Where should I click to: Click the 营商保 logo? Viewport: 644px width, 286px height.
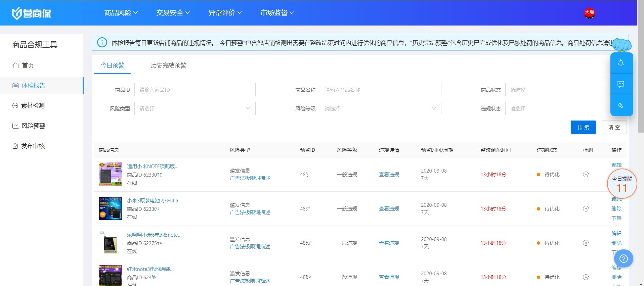31,13
